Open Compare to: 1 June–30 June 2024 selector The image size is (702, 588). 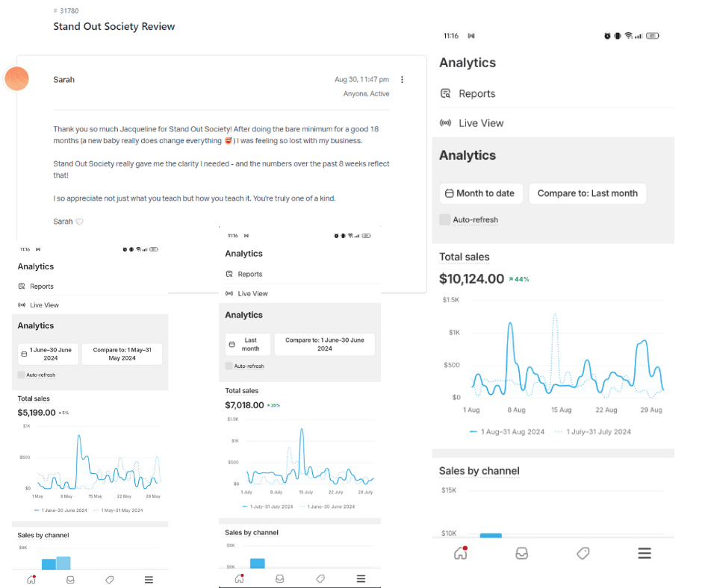point(325,345)
